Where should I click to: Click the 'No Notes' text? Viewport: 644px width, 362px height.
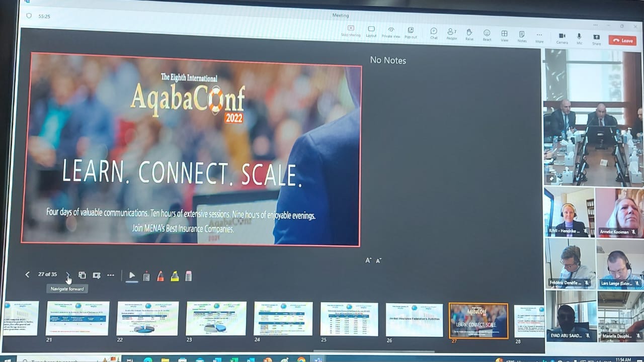coord(388,60)
